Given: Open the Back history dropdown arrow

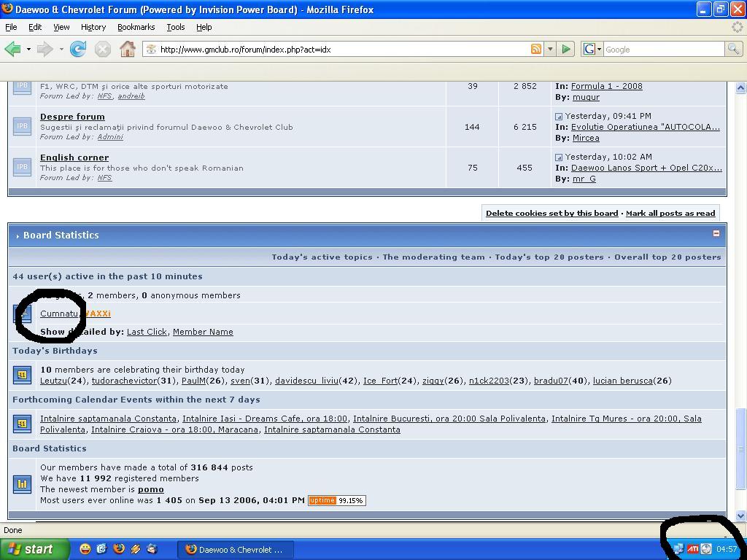Looking at the screenshot, I should pos(28,49).
